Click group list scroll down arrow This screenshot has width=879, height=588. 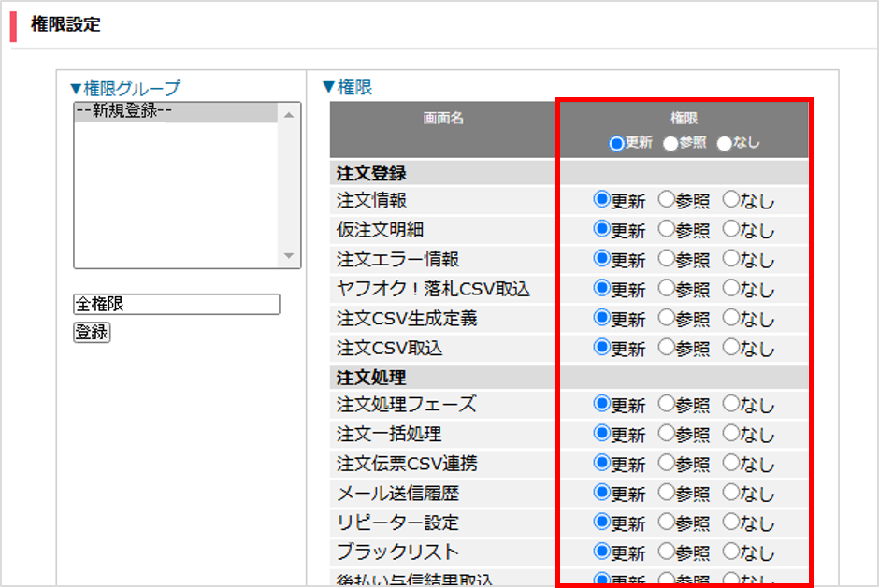tap(289, 256)
